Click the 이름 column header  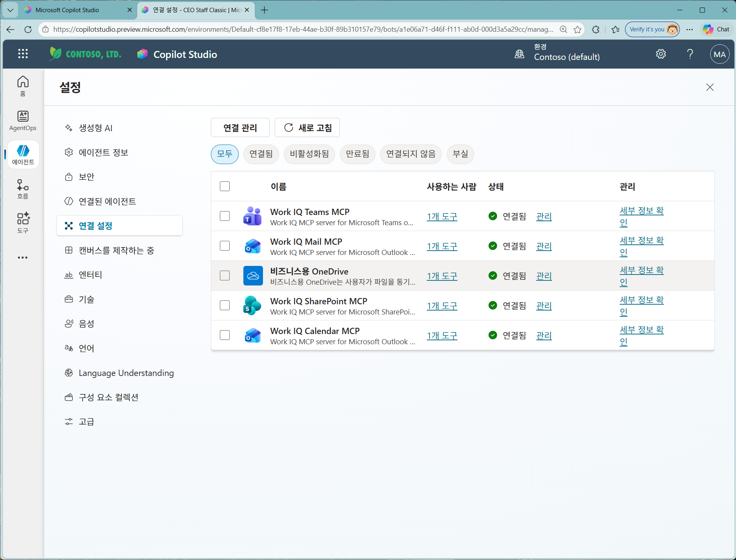click(278, 187)
